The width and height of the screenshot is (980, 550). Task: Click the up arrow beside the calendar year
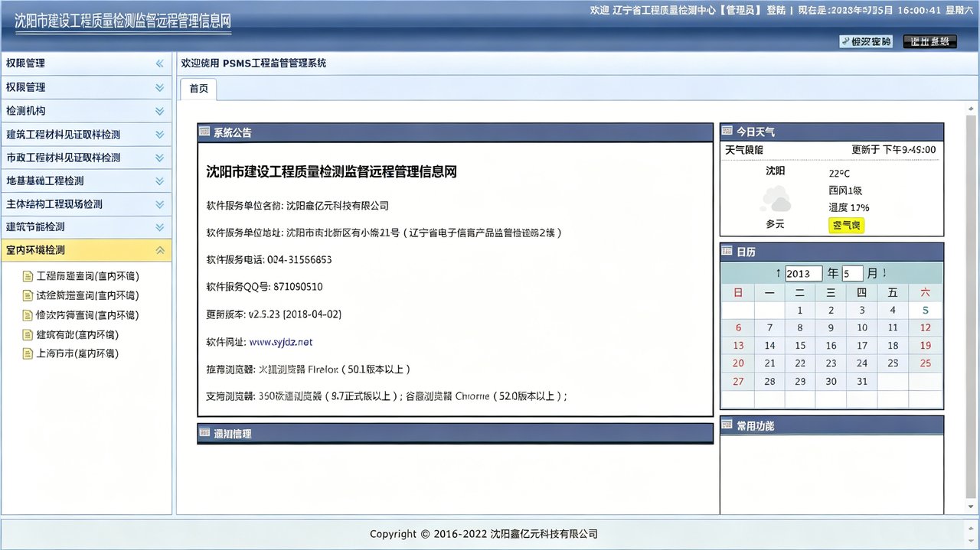coord(778,273)
